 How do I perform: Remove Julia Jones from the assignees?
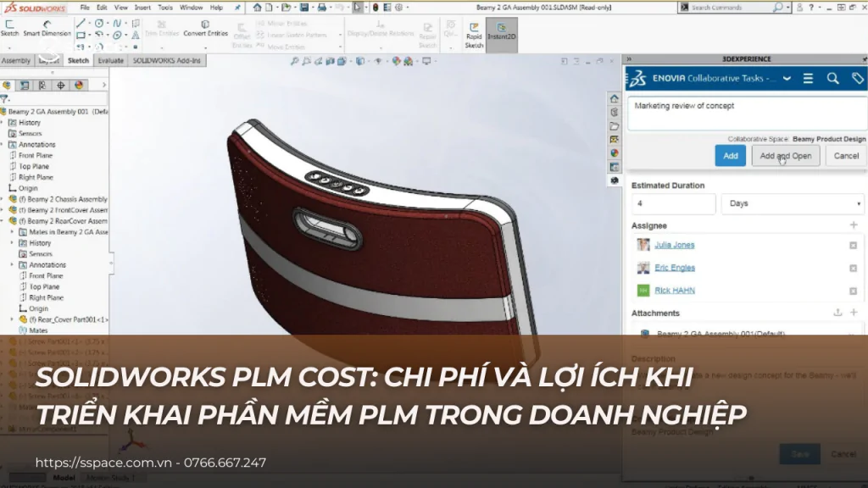point(853,245)
